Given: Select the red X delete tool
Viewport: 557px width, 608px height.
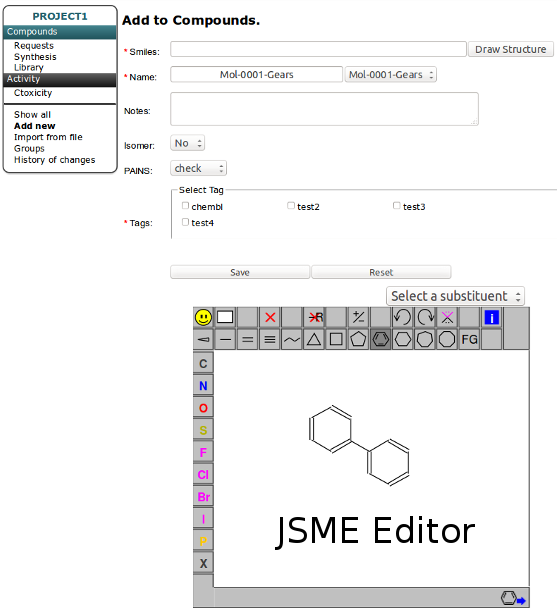Looking at the screenshot, I should [270, 318].
